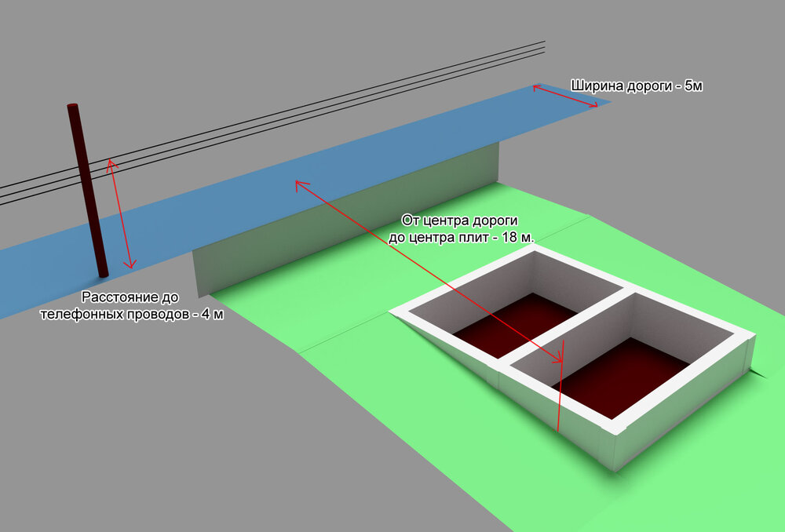Screen dimensions: 785x532
Task: Click the text 'телефонных проводов - 4 м'
Action: point(132,315)
